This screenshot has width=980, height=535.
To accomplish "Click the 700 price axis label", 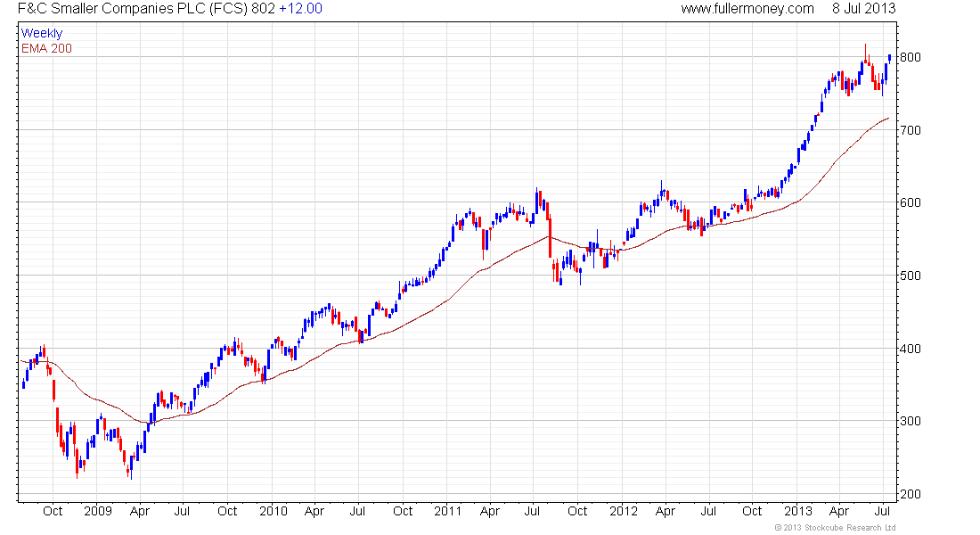I will coord(910,130).
